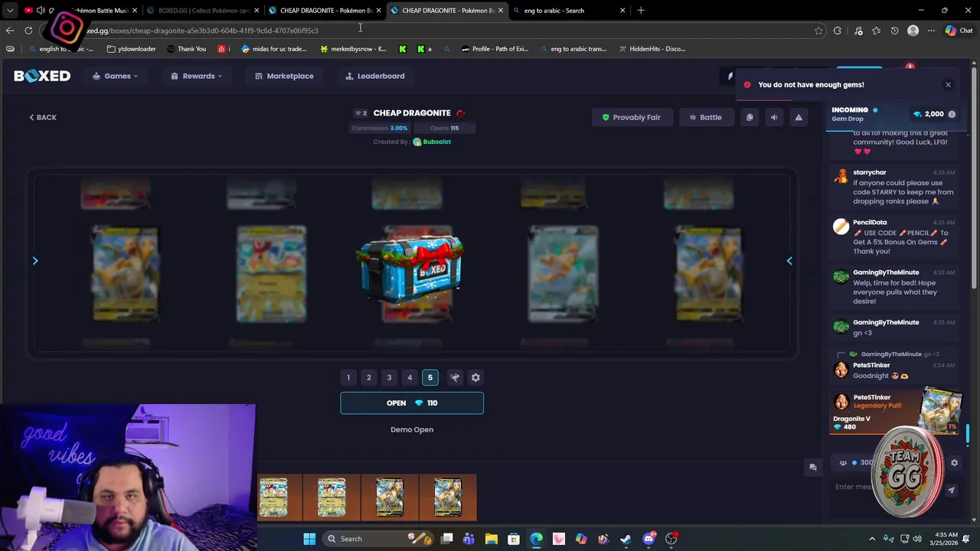Open Steam from taskbar

click(626, 539)
